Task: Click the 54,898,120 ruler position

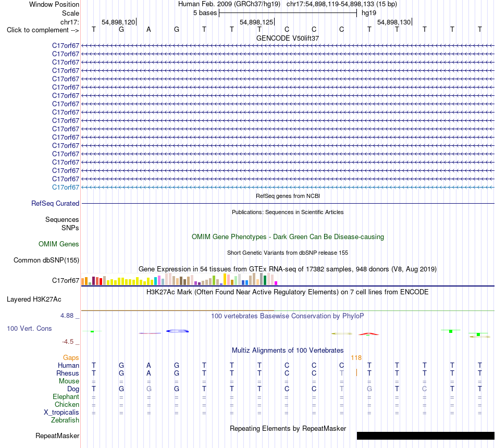Action: coord(118,22)
